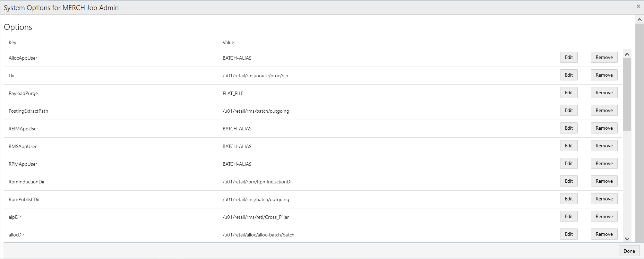Screen dimensions: 644x259
Task: Edit the RMSAppUser option
Action: [x=569, y=146]
